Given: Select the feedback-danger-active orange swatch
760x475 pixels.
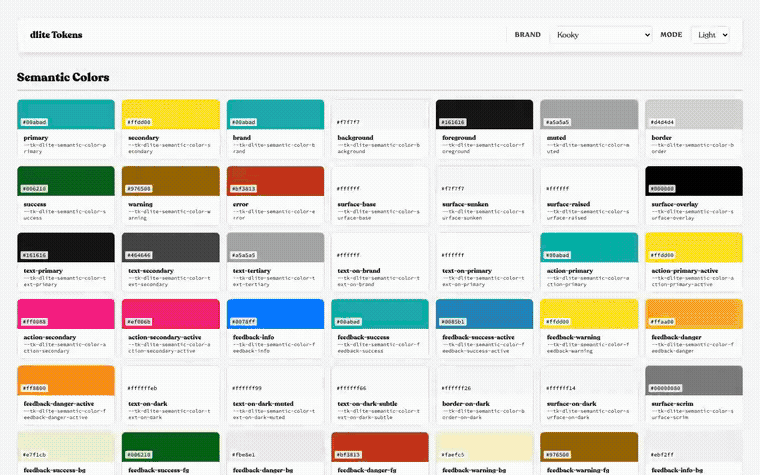Looking at the screenshot, I should (x=66, y=380).
